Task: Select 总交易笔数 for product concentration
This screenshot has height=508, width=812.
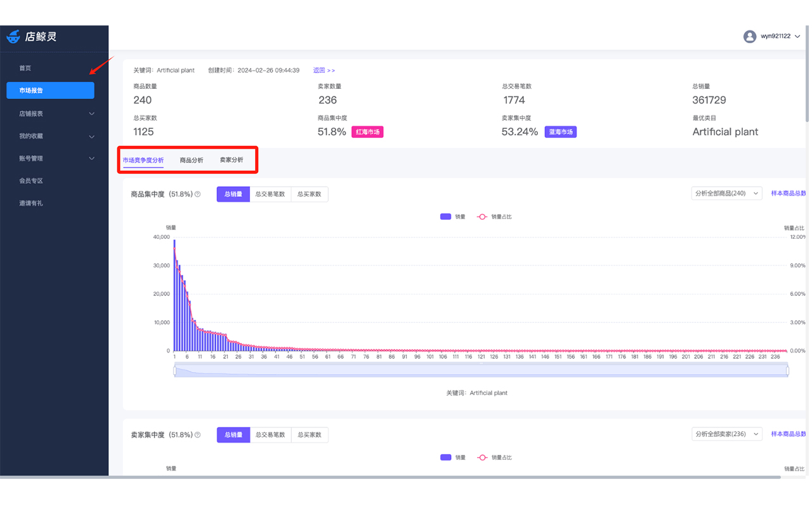Action: click(x=270, y=194)
